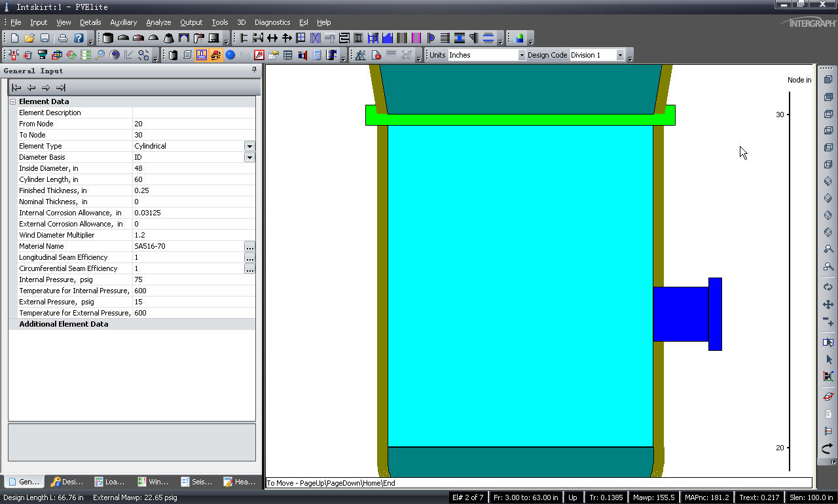Switch to the Desi... tab

pos(66,482)
